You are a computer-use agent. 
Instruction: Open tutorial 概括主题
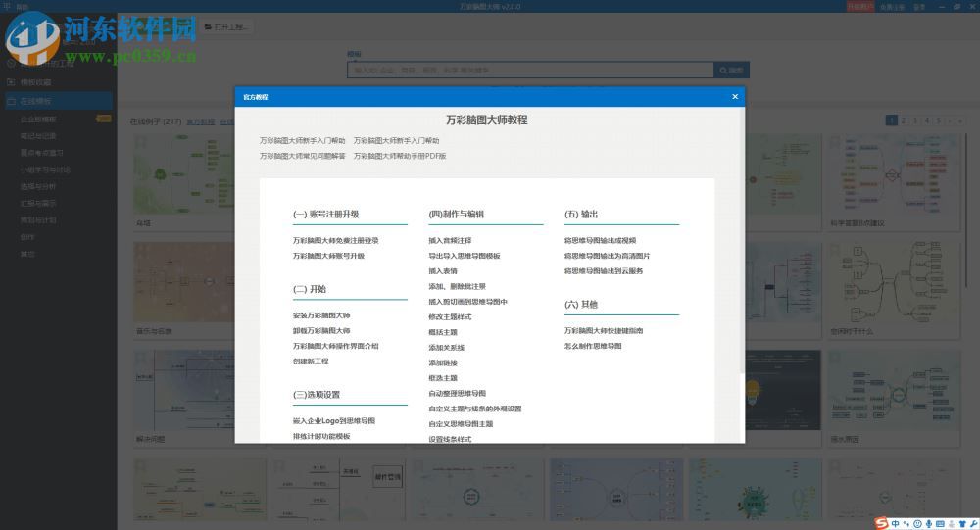click(443, 332)
